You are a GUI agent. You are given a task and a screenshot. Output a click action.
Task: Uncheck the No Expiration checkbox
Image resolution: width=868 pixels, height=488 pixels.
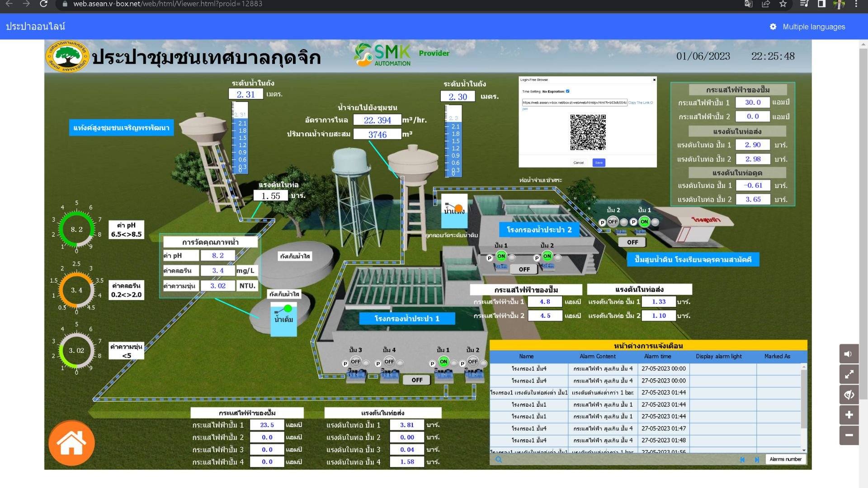[568, 91]
